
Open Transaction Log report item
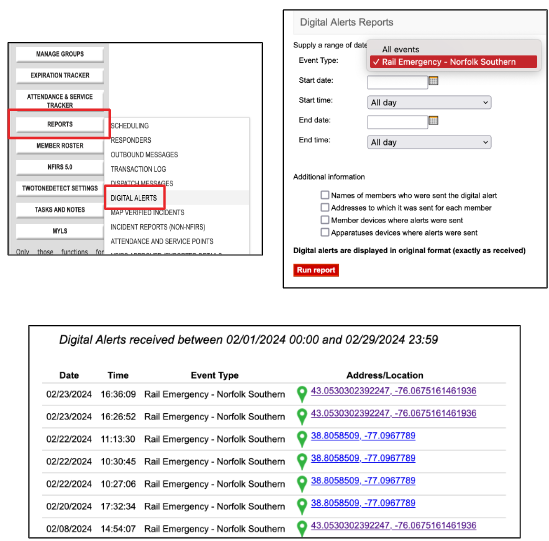138,169
